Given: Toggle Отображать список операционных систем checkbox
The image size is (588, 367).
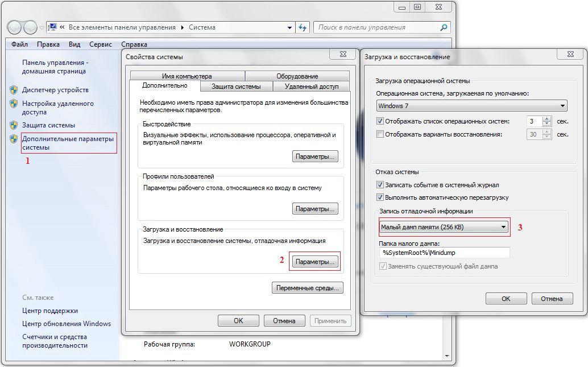Looking at the screenshot, I should click(380, 121).
